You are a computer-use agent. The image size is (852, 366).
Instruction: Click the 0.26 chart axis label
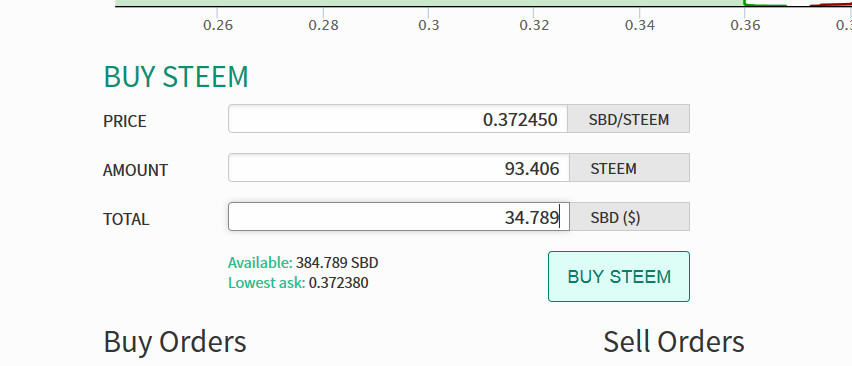218,26
